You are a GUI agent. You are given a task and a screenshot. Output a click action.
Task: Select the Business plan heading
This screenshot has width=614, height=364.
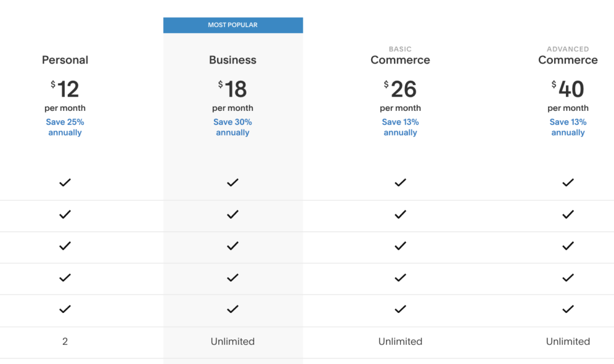[233, 60]
